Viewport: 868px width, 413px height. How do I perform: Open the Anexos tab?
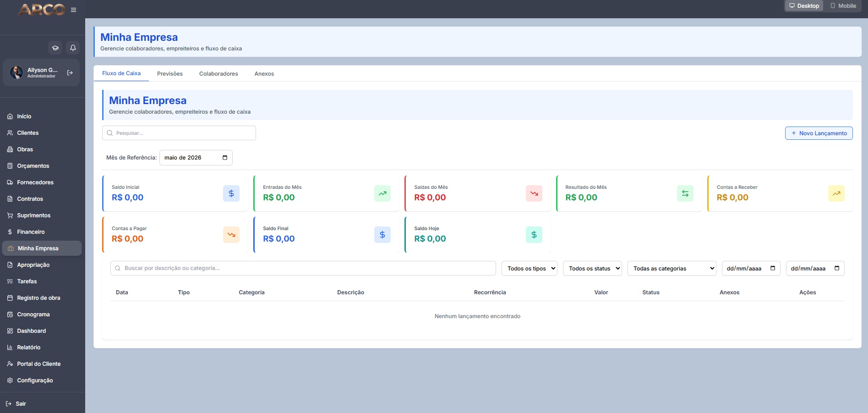tap(264, 74)
